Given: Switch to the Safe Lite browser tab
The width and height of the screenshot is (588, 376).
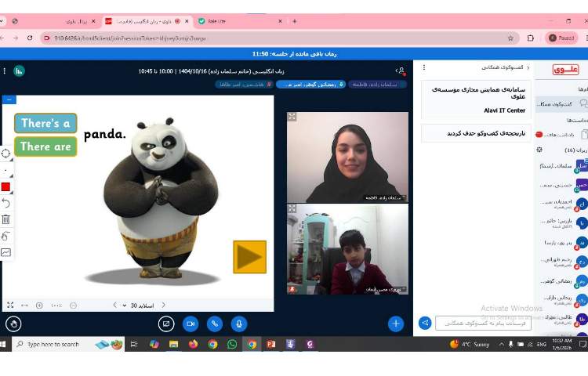Looking at the screenshot, I should click(x=240, y=21).
